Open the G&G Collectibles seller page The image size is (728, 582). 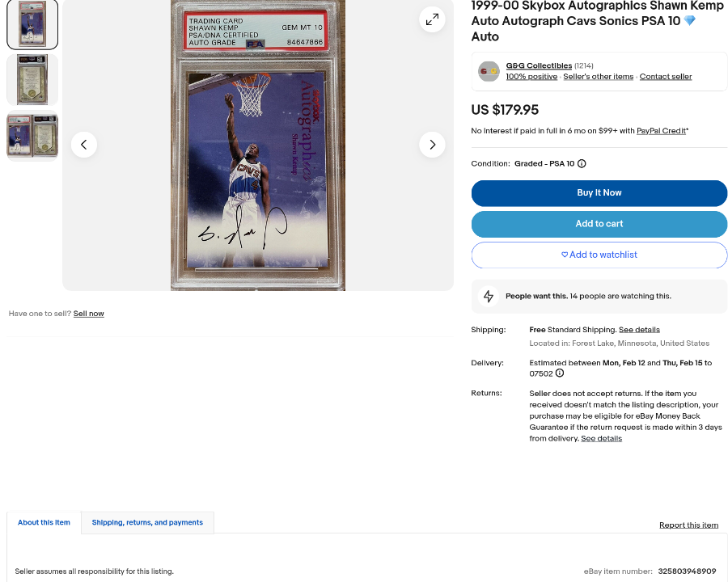click(539, 65)
